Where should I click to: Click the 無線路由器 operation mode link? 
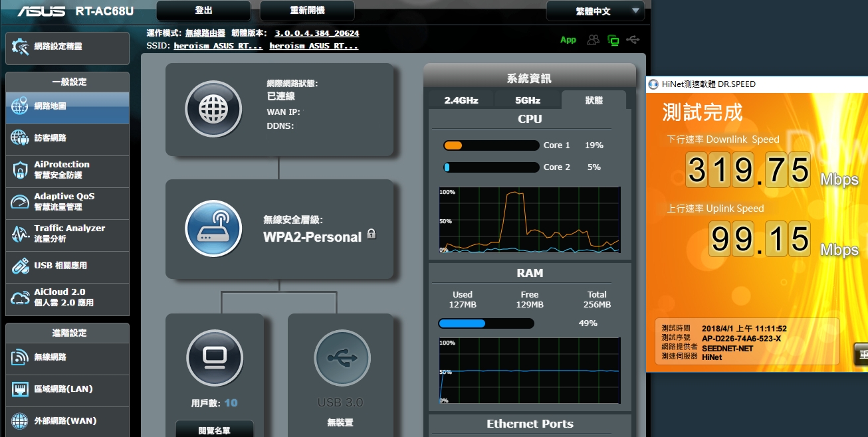click(x=205, y=33)
